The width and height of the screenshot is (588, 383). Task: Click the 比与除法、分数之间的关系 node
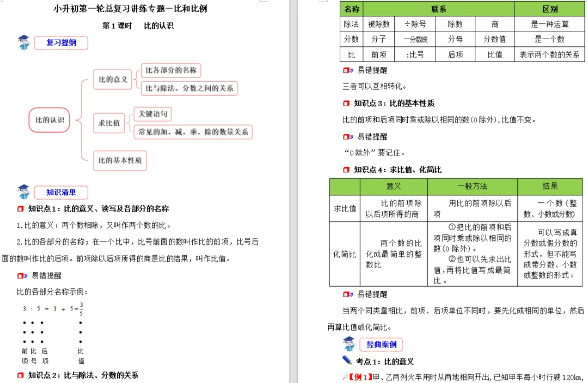[x=189, y=88]
